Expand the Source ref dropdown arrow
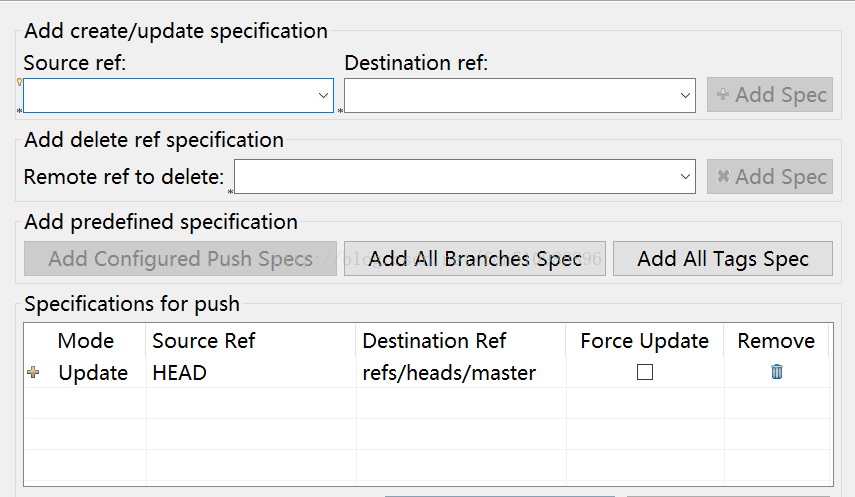The width and height of the screenshot is (855, 497). coord(323,95)
